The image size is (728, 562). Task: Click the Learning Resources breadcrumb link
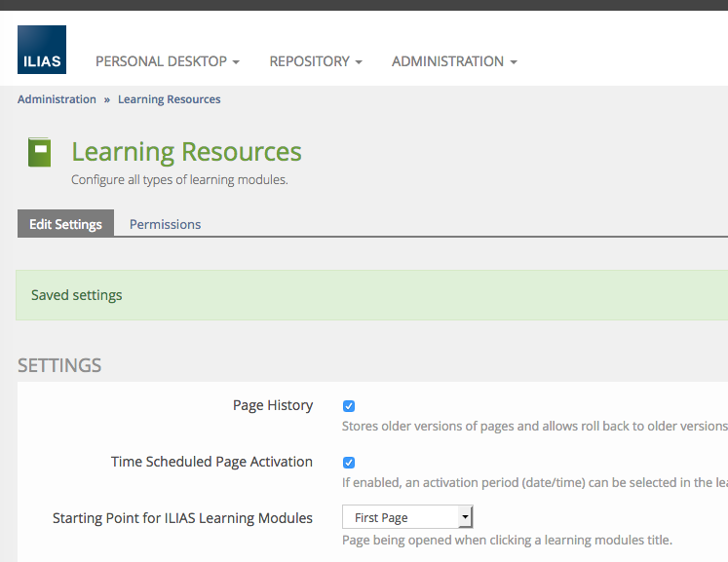(x=169, y=99)
